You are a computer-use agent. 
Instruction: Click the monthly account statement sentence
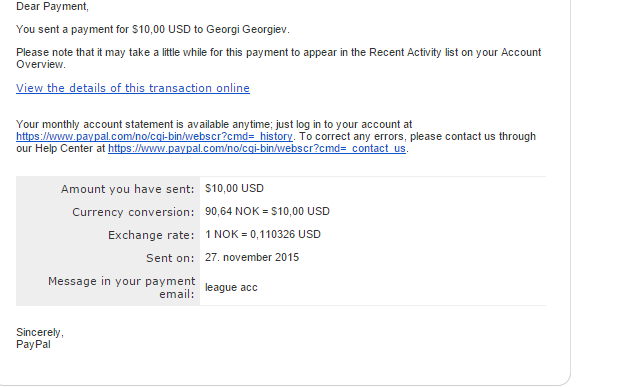point(214,125)
